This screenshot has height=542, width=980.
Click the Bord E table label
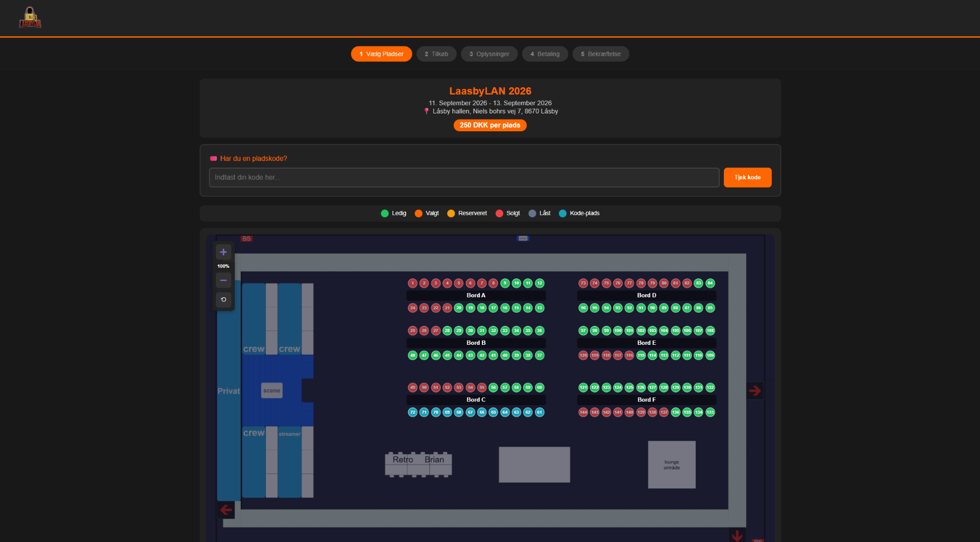(647, 343)
